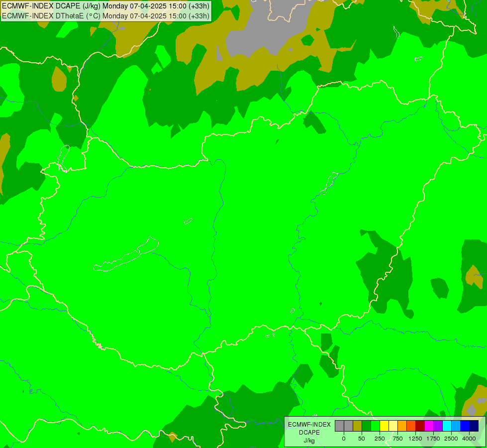Click the legend value 2500
The height and width of the screenshot is (448, 487).
coord(451,439)
